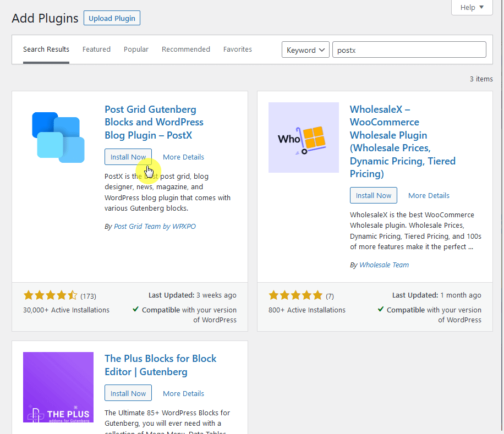
Task: Click the (7) ratings count
Action: [x=330, y=296]
